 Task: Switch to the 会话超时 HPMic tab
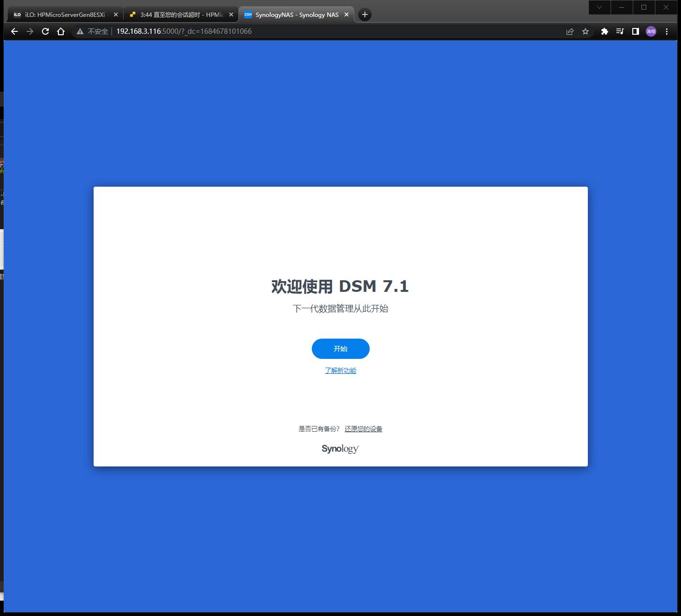(179, 14)
